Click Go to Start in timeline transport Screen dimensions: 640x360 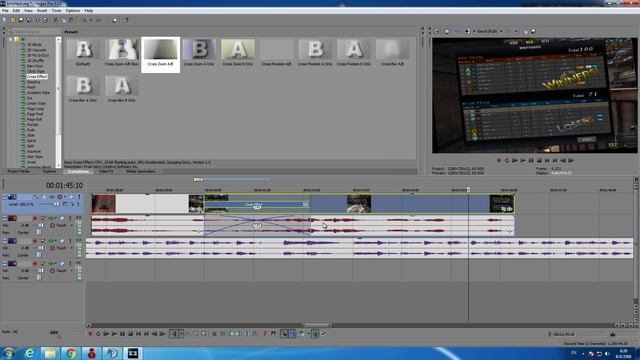point(138,334)
